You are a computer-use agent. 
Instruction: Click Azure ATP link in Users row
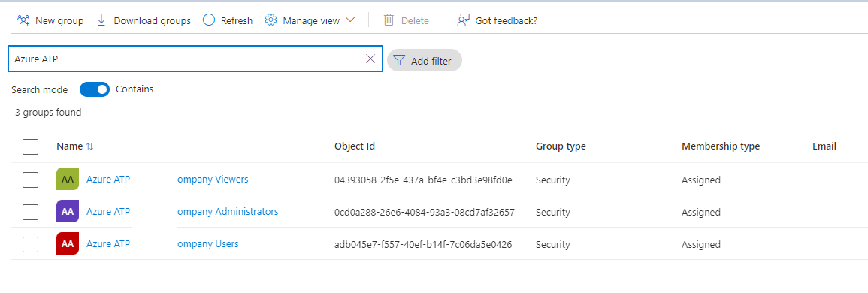pos(108,243)
